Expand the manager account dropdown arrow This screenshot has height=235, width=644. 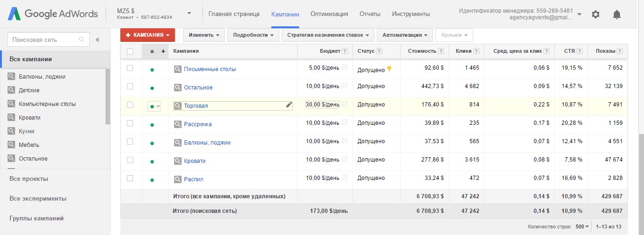(x=579, y=14)
